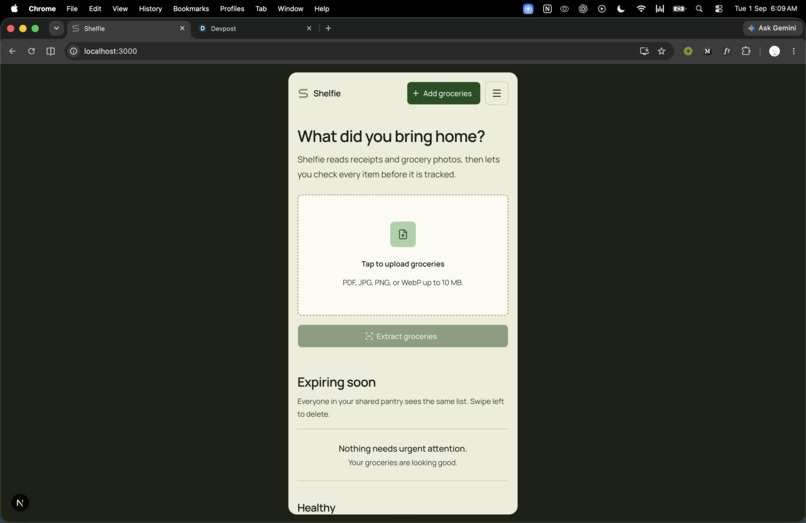Viewport: 806px width, 523px height.
Task: Click the green extension icon
Action: pyautogui.click(x=688, y=51)
